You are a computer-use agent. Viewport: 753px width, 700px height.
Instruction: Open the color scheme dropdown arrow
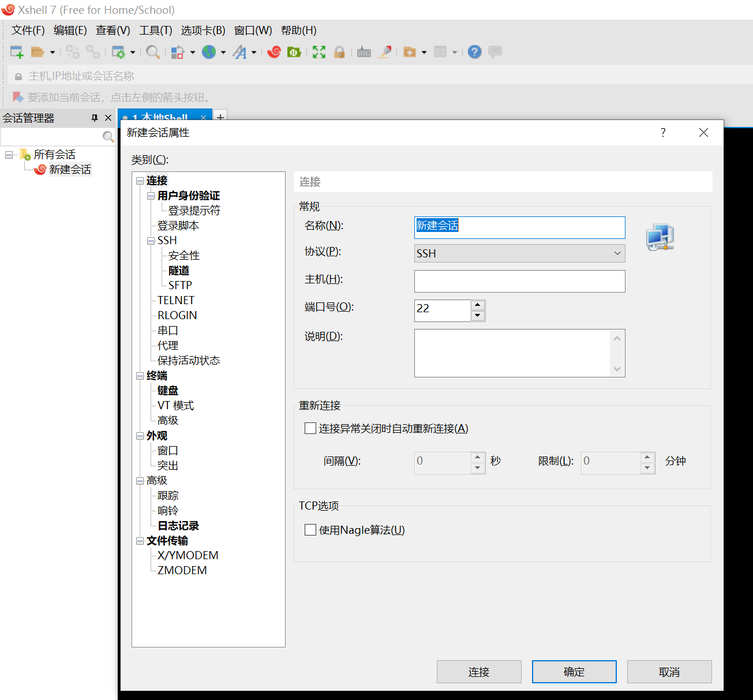coord(193,52)
